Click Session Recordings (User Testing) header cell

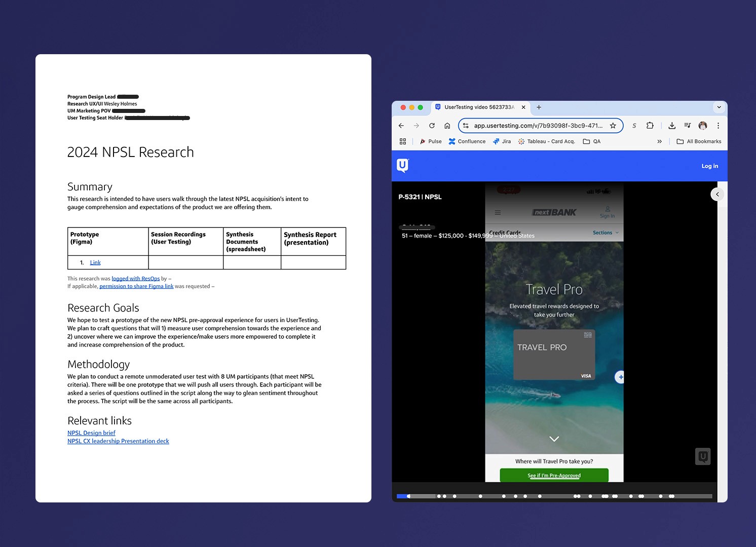(185, 242)
